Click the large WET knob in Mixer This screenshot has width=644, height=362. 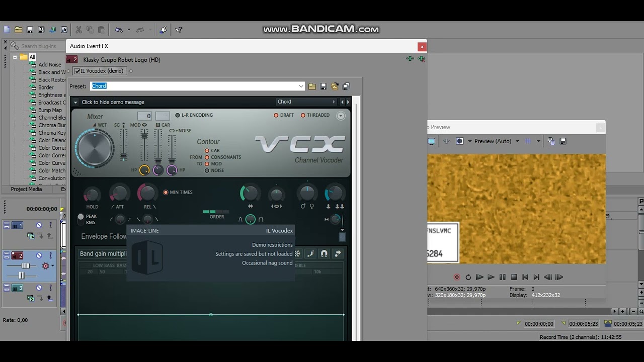94,148
